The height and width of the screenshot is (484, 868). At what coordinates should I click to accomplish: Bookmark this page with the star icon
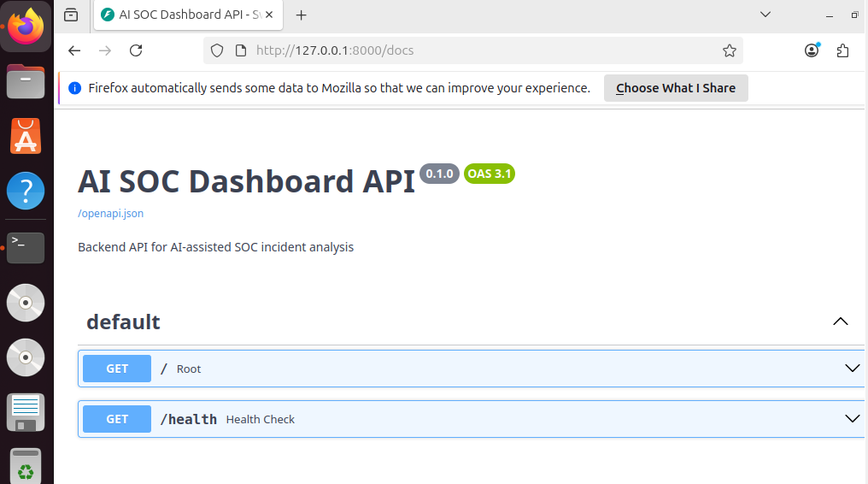click(729, 51)
